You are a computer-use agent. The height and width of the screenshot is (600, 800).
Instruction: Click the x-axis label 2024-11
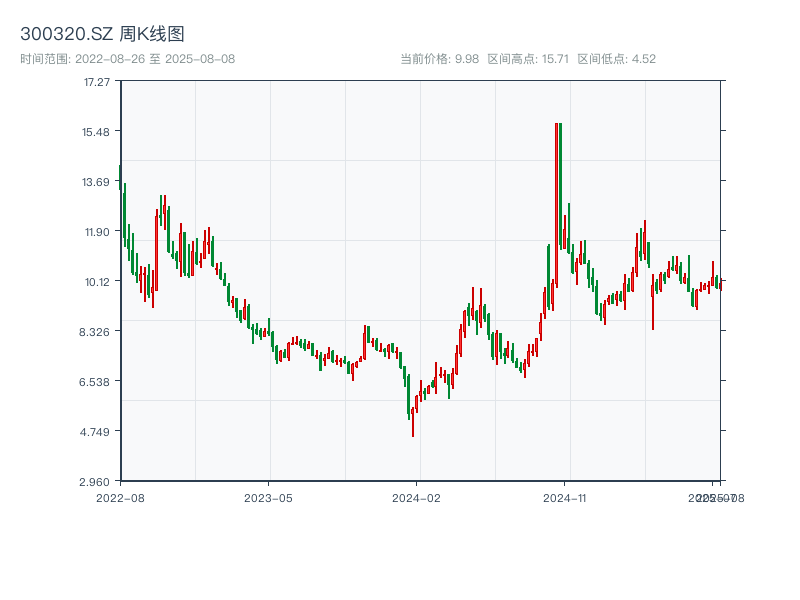click(564, 498)
